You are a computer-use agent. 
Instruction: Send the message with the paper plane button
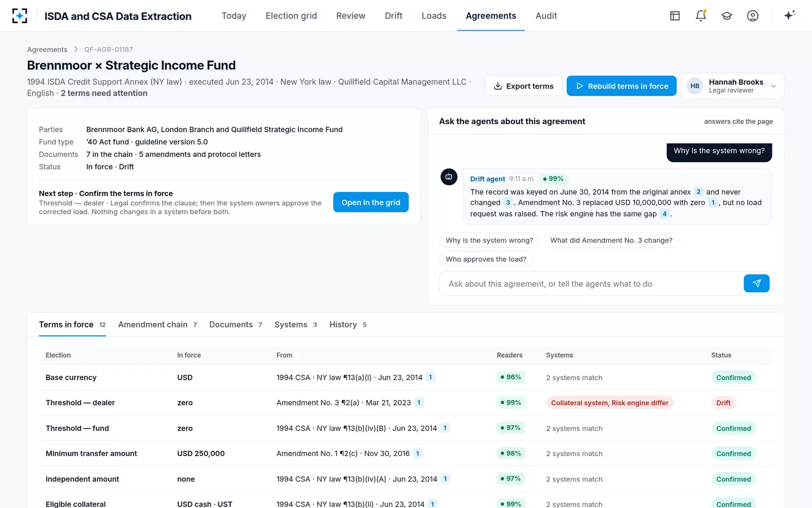(757, 283)
